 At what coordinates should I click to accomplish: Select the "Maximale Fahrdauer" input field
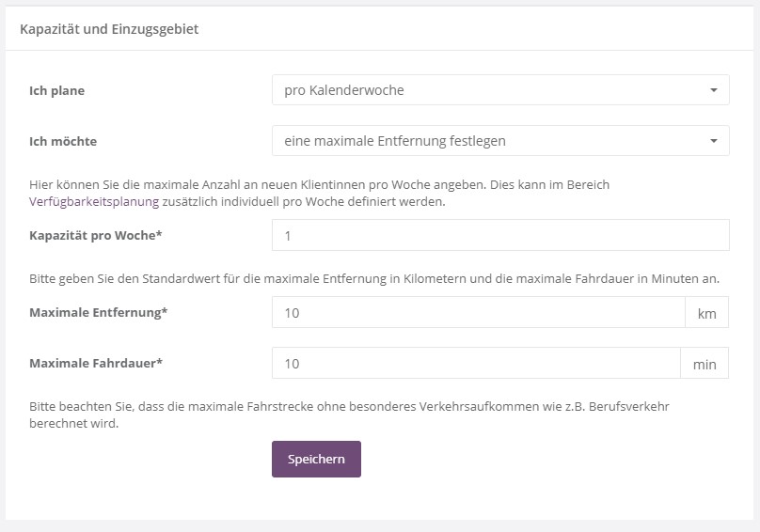(x=475, y=363)
